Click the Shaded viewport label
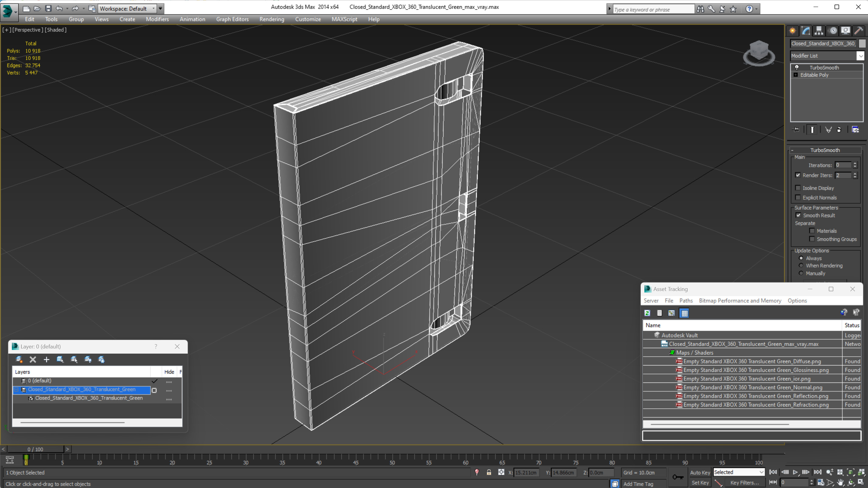Image resolution: width=868 pixels, height=488 pixels. pyautogui.click(x=56, y=29)
